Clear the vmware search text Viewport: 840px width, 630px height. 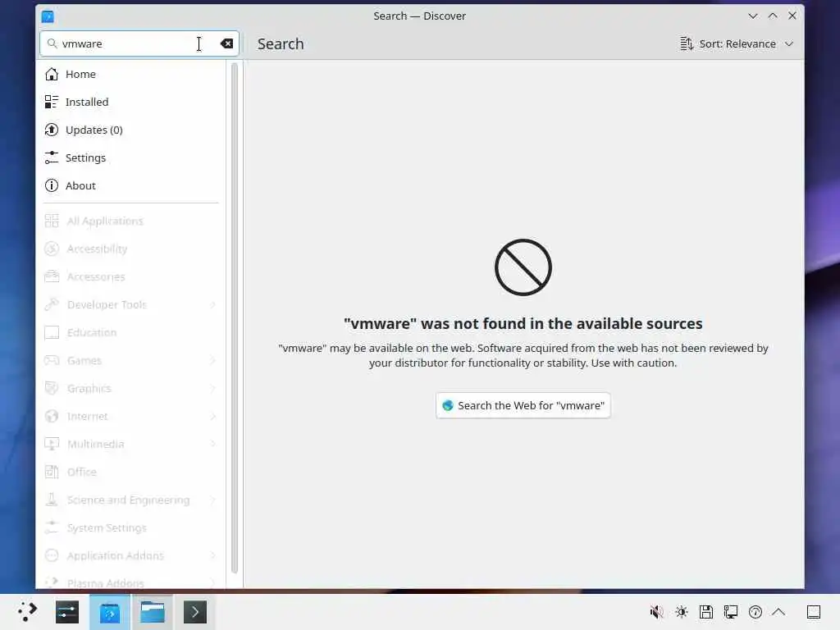pyautogui.click(x=226, y=43)
